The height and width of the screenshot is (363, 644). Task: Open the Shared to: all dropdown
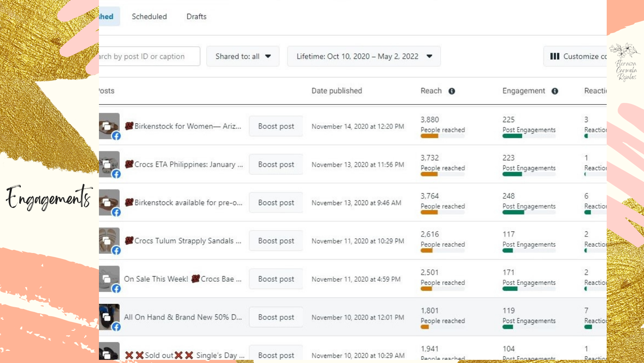[x=243, y=56]
